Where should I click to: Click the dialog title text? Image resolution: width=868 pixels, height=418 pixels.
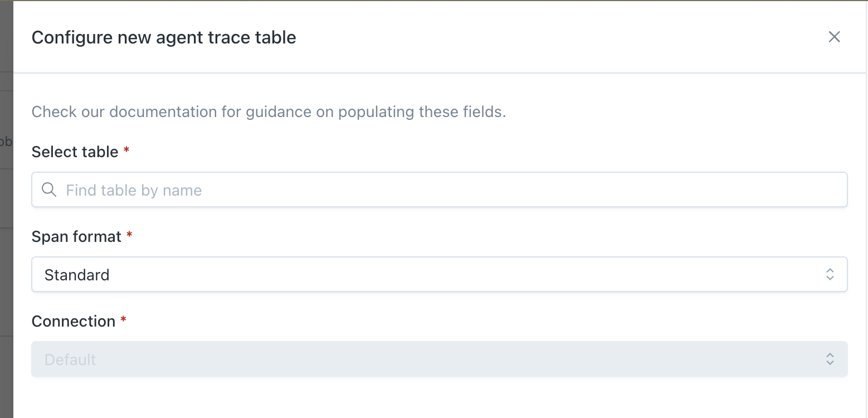coord(164,37)
